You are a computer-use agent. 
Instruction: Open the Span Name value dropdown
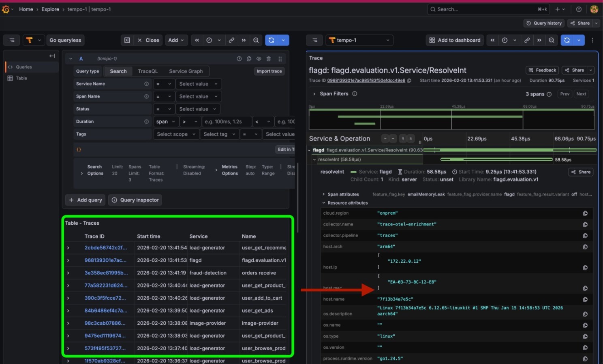[198, 96]
